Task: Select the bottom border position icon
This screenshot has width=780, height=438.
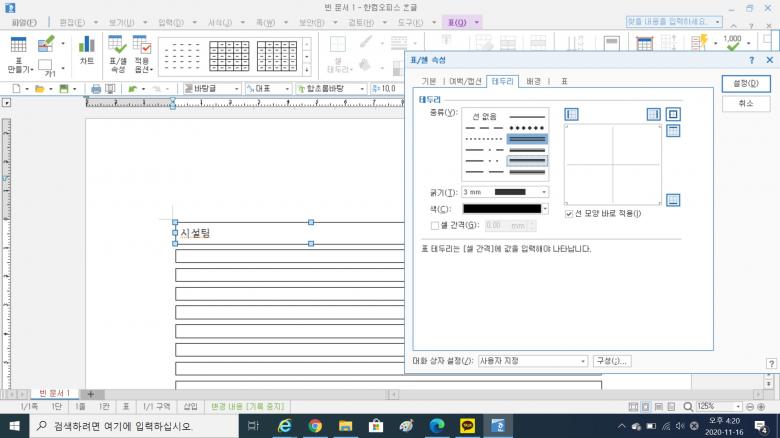Action: point(673,200)
